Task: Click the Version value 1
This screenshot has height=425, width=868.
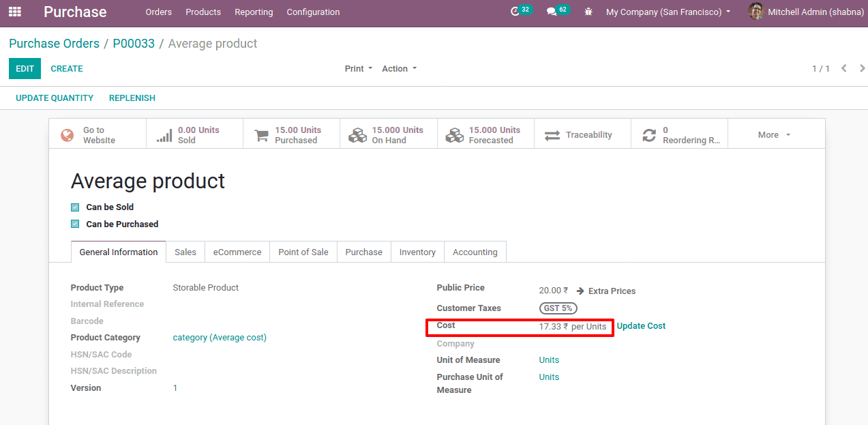Action: point(175,388)
